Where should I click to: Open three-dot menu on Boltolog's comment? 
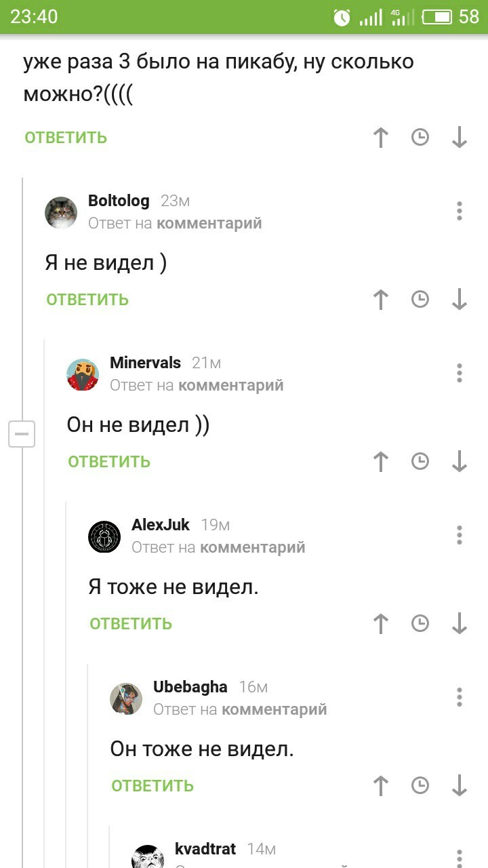[x=460, y=211]
